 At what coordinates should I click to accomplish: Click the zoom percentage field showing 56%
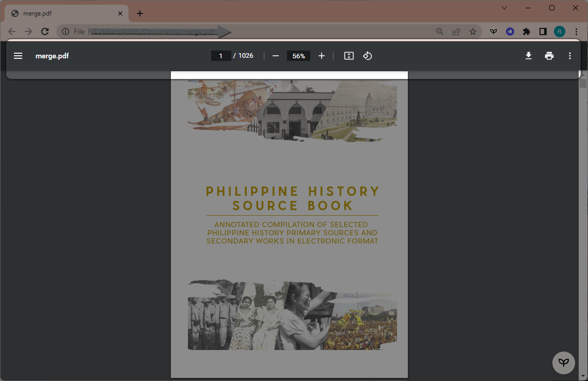pyautogui.click(x=298, y=56)
